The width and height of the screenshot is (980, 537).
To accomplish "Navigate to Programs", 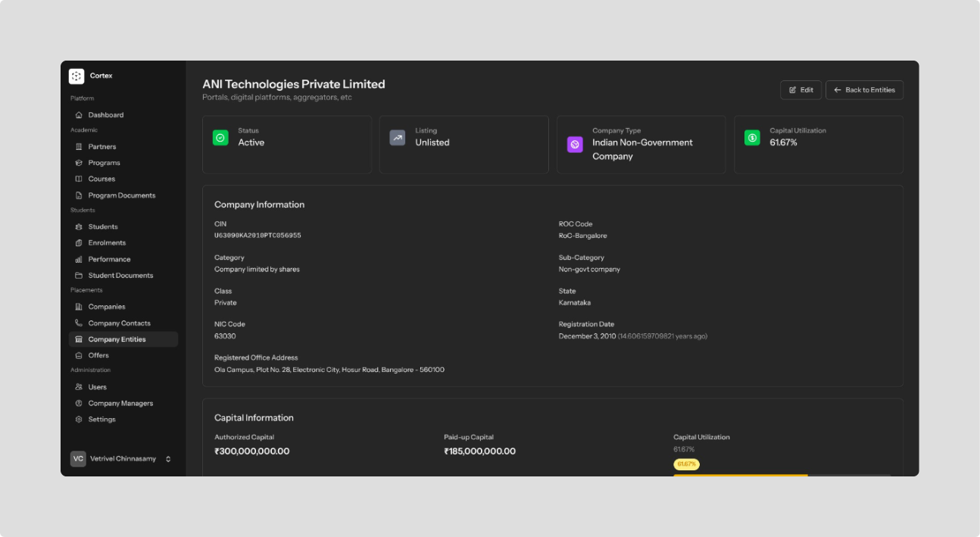I will tap(123, 163).
